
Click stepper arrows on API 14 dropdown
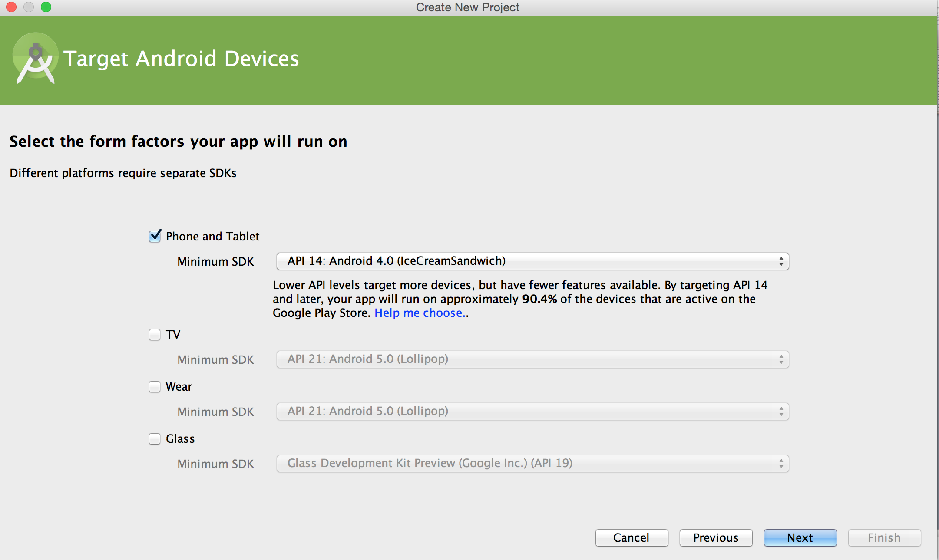(x=781, y=261)
